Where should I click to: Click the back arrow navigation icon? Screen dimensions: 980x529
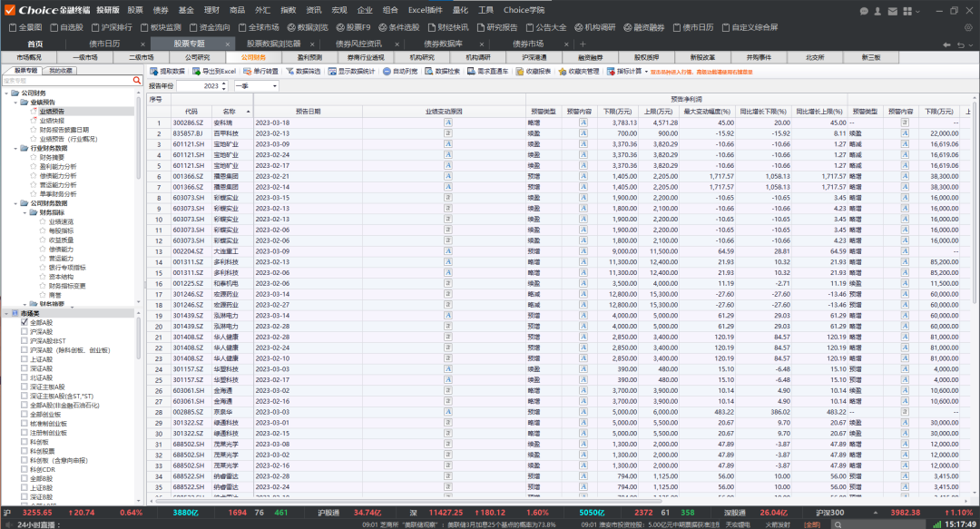(946, 44)
